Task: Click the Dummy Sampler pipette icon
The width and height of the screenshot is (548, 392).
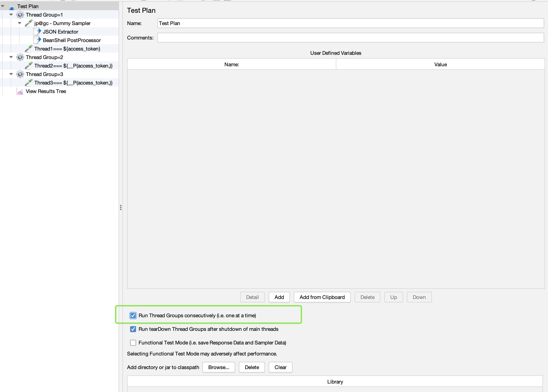Action: 29,23
